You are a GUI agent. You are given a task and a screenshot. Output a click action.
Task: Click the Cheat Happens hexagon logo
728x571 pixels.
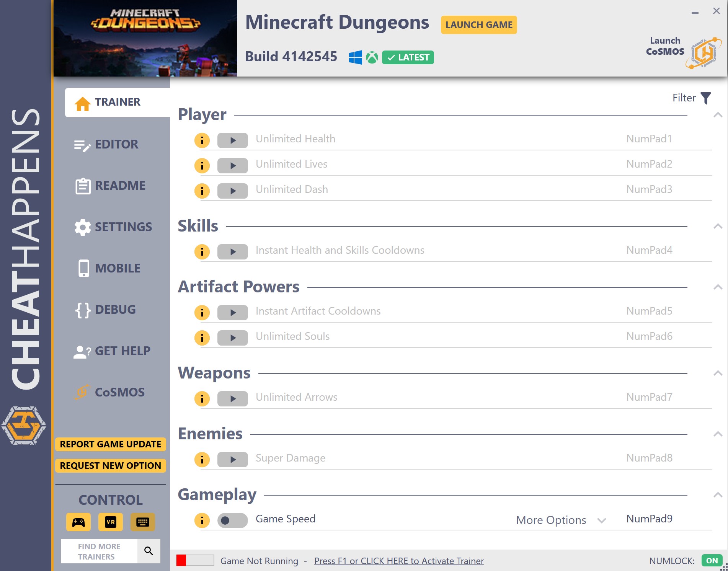click(24, 425)
